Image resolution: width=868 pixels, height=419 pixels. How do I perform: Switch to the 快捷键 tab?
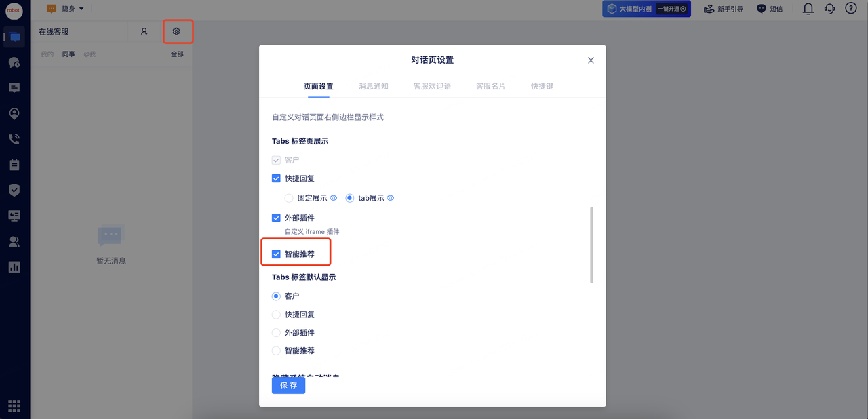tap(542, 86)
